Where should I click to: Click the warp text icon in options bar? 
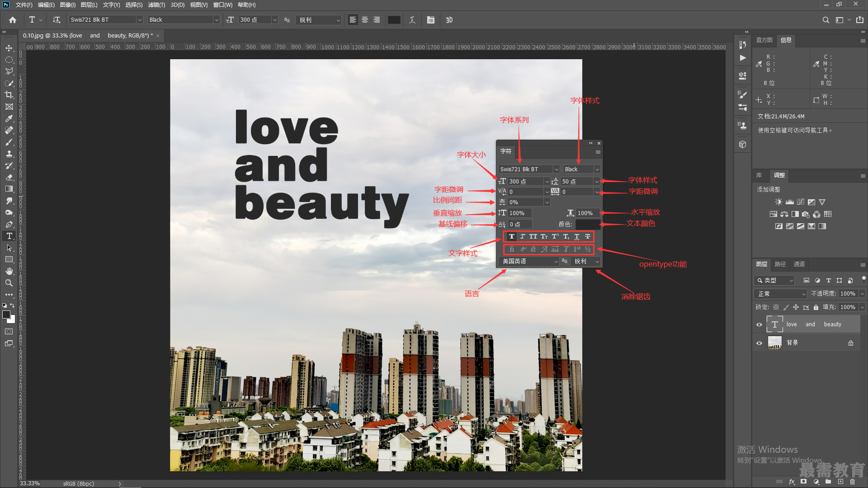pyautogui.click(x=412, y=20)
